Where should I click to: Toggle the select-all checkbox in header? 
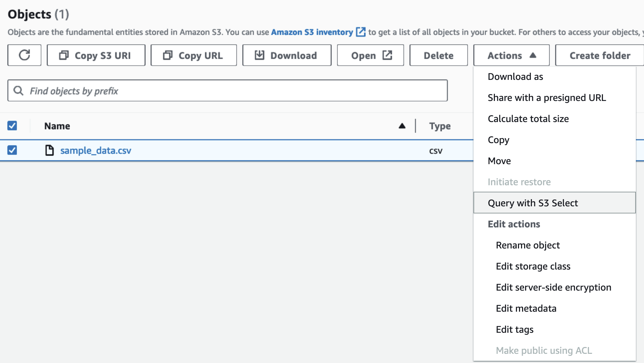click(x=12, y=126)
